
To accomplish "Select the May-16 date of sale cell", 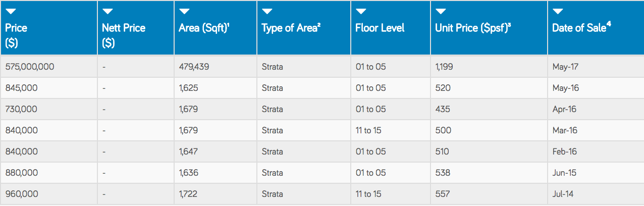I will coord(596,88).
